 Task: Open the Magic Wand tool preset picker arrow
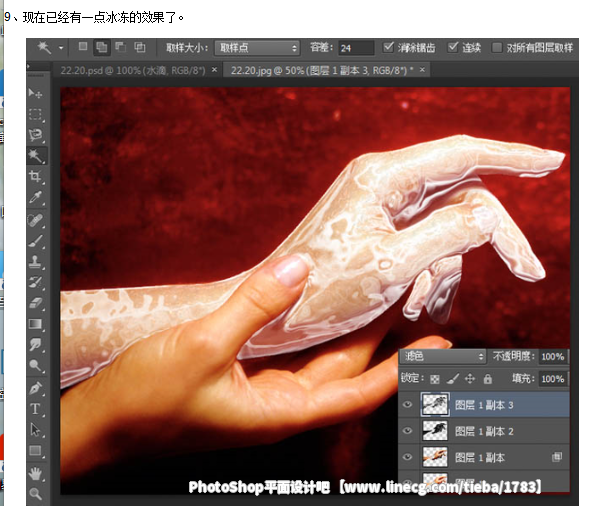point(61,48)
